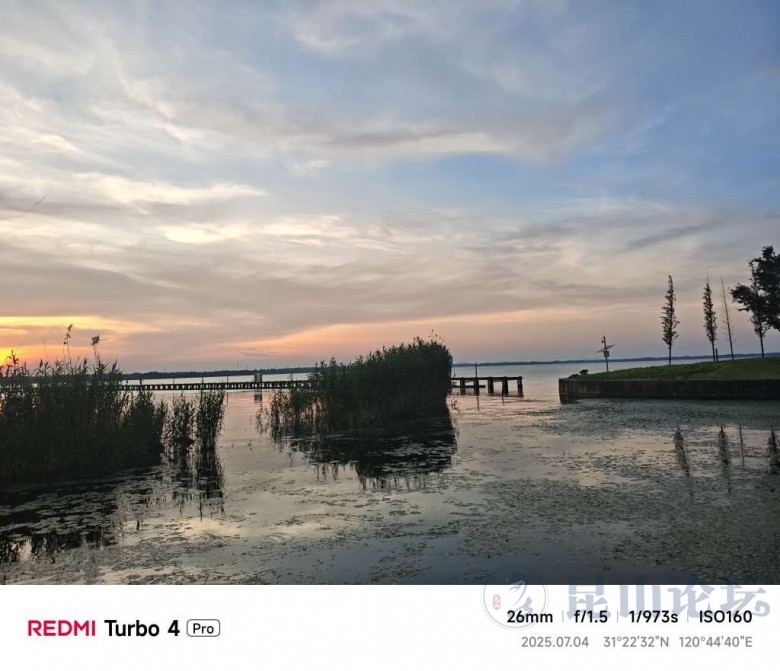This screenshot has width=780, height=671.
Task: Click the grassy embankment with the retaining wall
Action: (669, 380)
